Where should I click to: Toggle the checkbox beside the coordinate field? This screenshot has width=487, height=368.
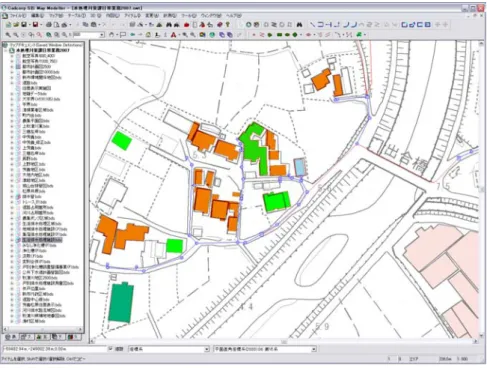coord(111,349)
